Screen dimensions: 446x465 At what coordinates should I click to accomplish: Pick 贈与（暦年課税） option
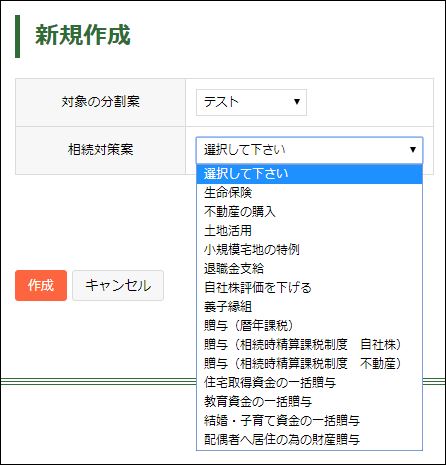pos(309,326)
